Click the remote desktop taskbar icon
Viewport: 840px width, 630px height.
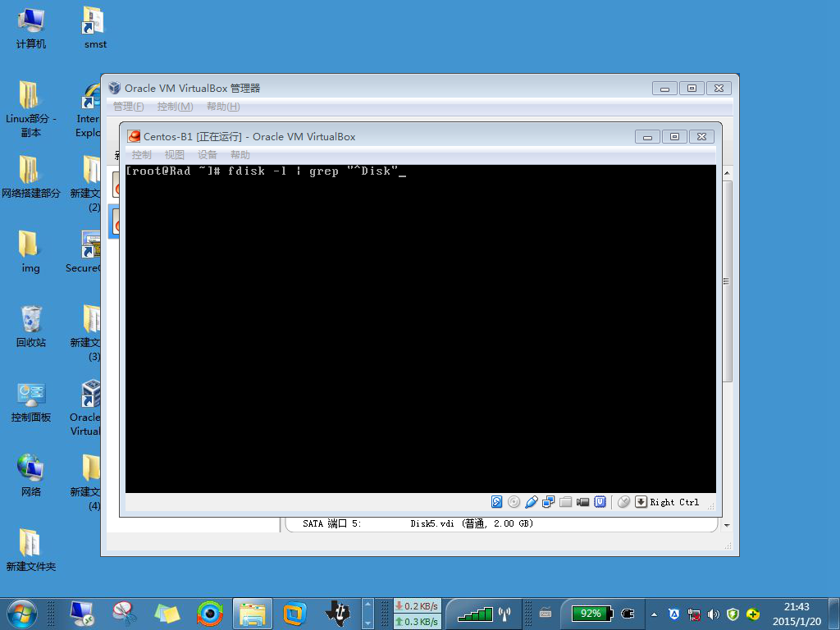pos(82,614)
